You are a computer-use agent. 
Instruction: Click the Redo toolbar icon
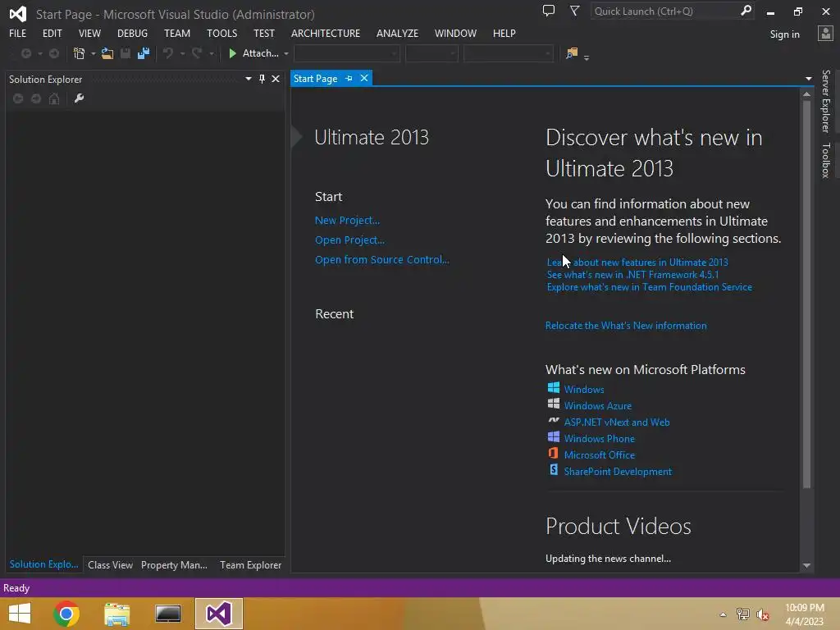(197, 53)
